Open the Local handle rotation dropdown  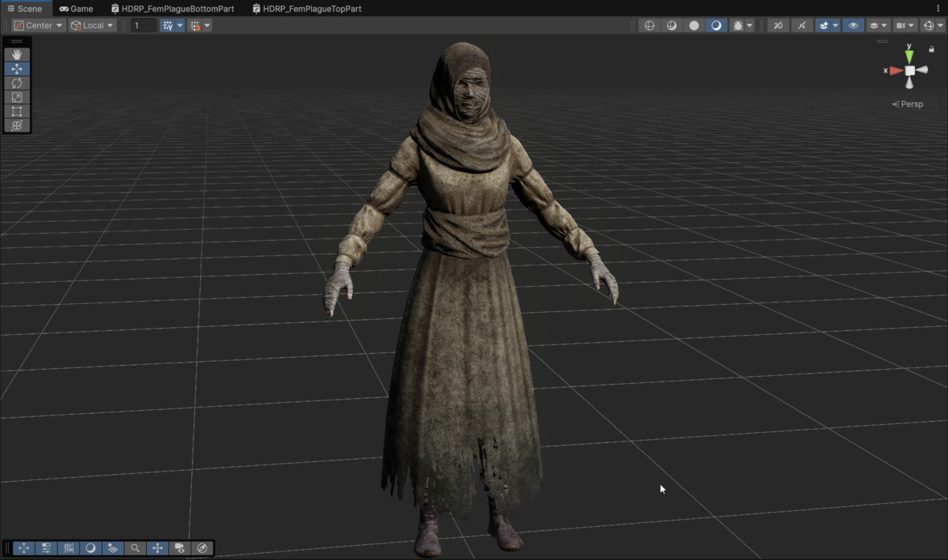click(92, 25)
